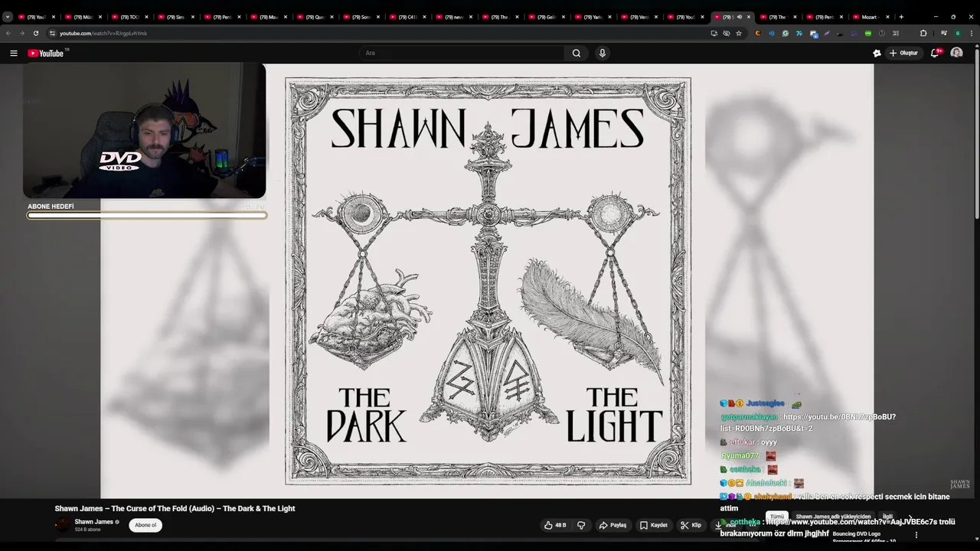Bookmark this page with the star icon
This screenshot has height=551, width=980.
click(739, 33)
